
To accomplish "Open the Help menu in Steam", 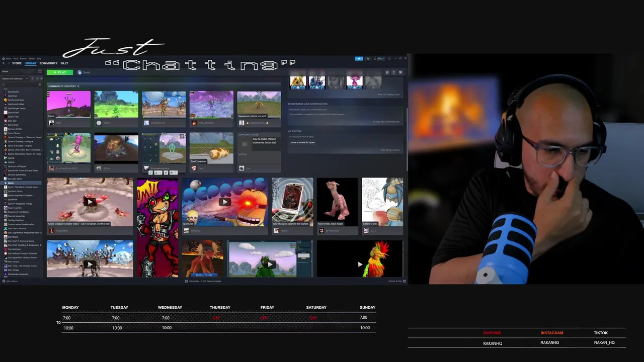I will 39,59.
